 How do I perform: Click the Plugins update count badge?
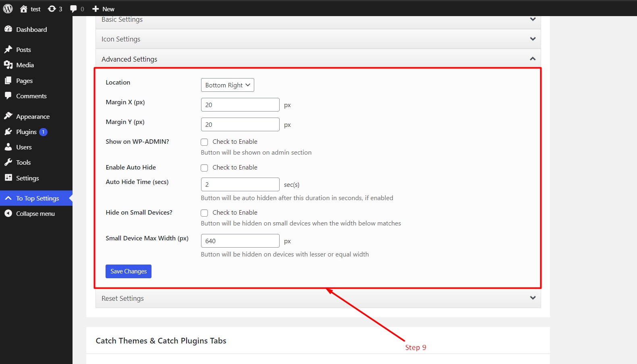click(x=44, y=132)
